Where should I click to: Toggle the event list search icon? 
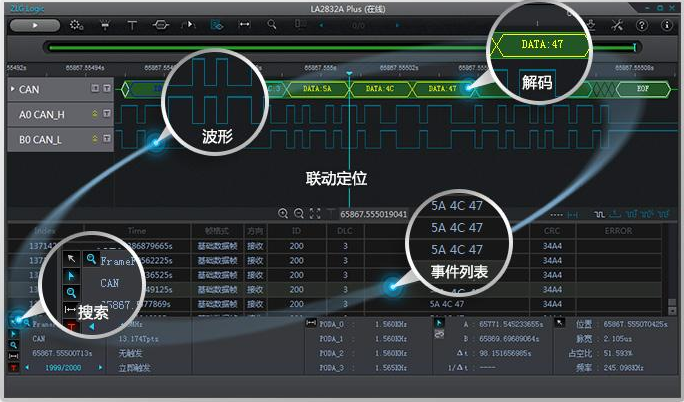[216, 25]
